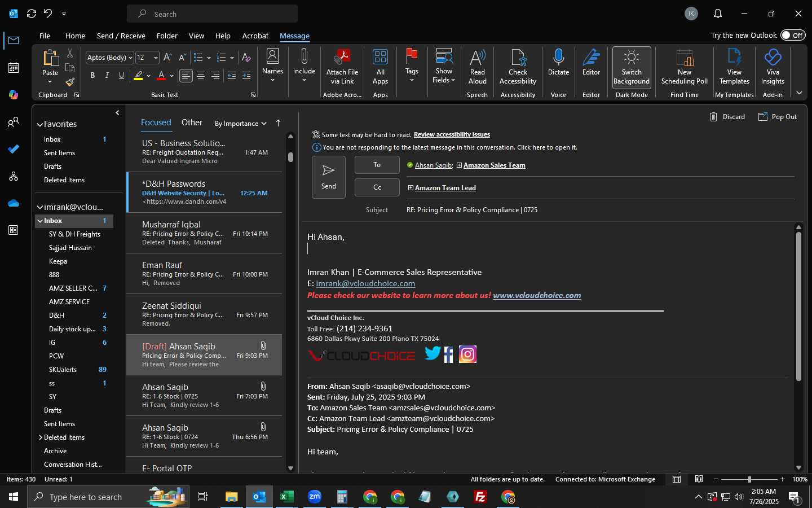The width and height of the screenshot is (812, 508).
Task: Toggle reverse sort order arrow
Action: (278, 123)
